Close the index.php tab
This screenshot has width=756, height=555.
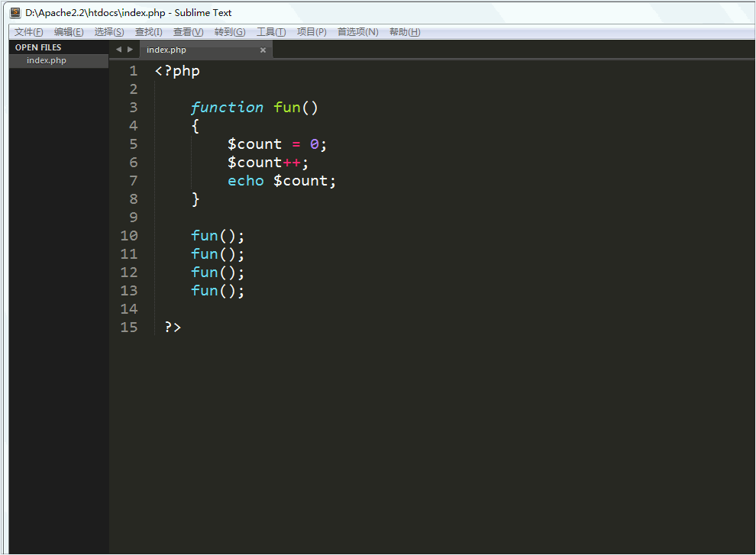263,50
